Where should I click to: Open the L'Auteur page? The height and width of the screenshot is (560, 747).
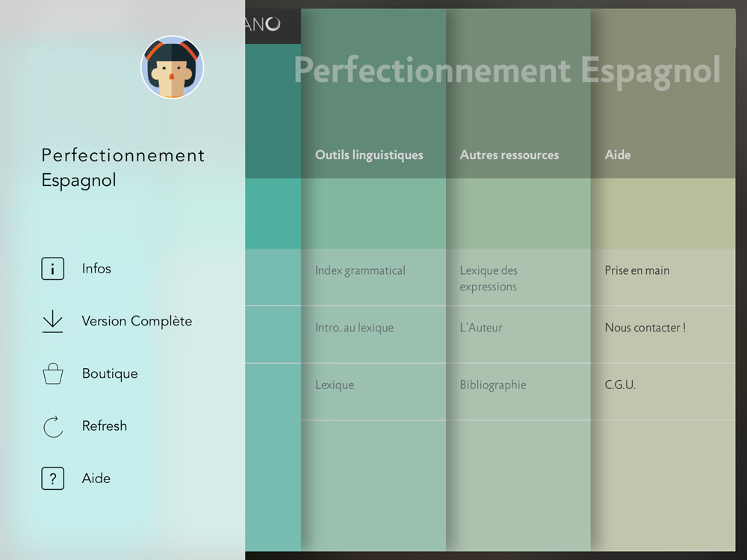[480, 328]
